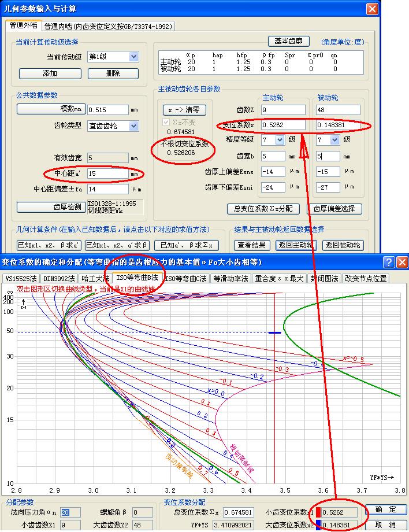Viewport: 409px width, 532px height.
Task: Click the 返回被动轮 button
Action: [x=343, y=245]
